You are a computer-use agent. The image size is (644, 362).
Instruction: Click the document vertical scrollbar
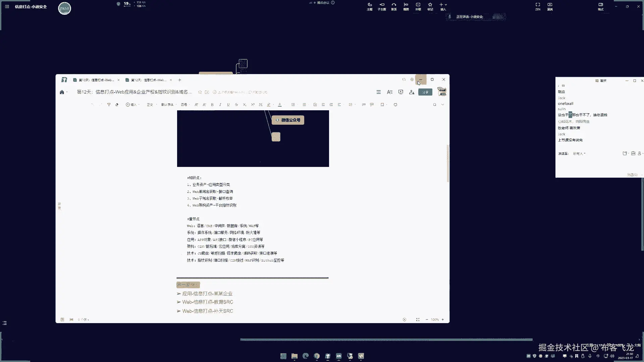[448, 164]
